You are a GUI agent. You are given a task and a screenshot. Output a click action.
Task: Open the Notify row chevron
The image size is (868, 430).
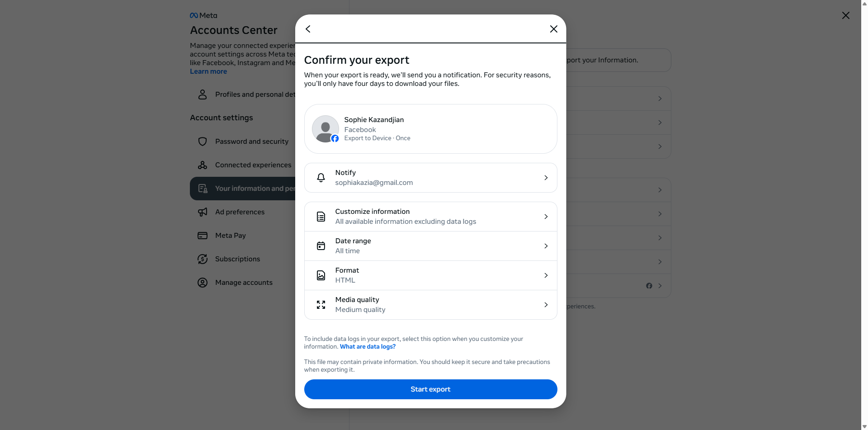pos(546,178)
